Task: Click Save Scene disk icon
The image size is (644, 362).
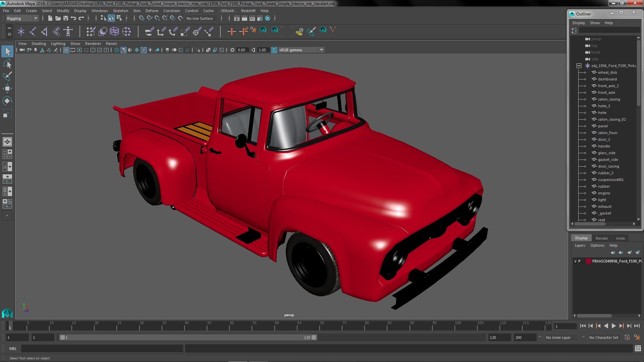Action: pyautogui.click(x=66, y=18)
